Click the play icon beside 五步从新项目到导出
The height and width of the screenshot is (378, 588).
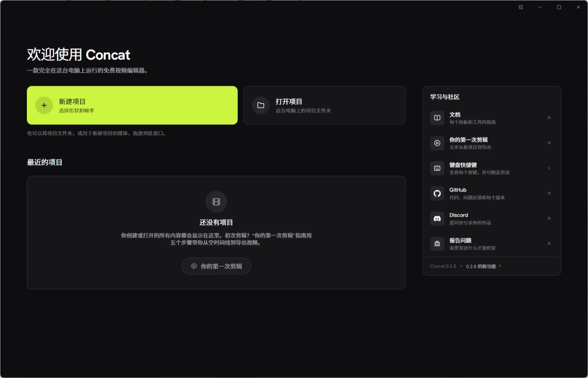[x=437, y=143]
